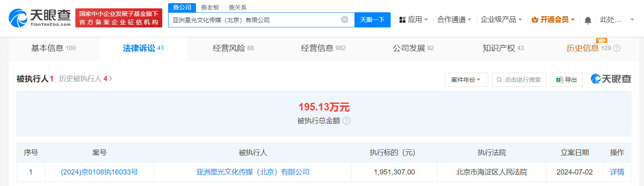Click the 195.13万元 total amount
644x186 pixels.
click(x=324, y=107)
